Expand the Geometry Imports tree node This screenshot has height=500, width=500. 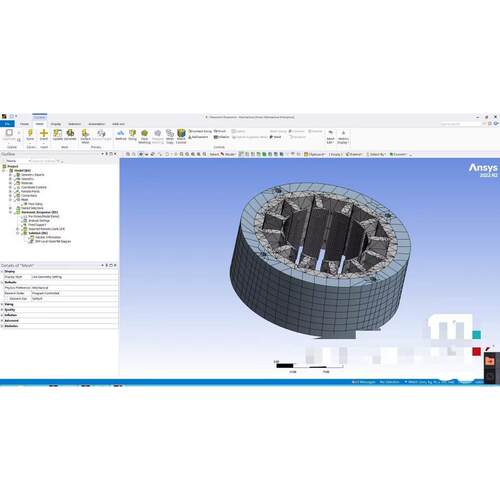[x=10, y=175]
